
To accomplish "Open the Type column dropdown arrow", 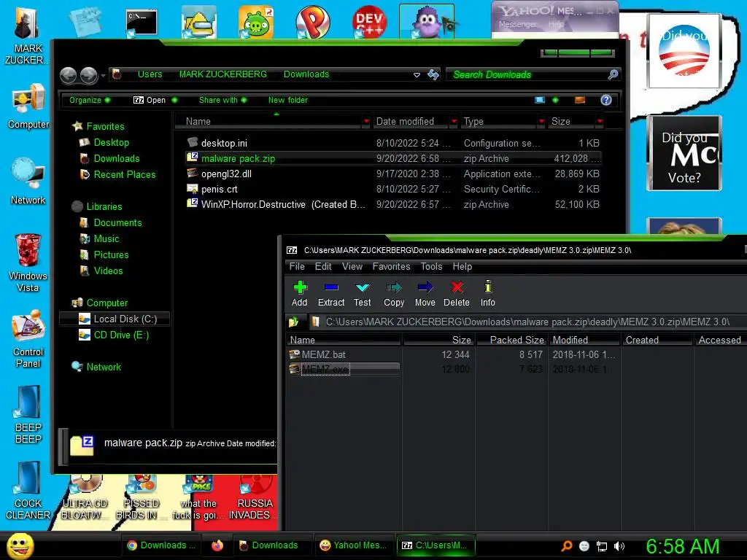I will coord(541,122).
